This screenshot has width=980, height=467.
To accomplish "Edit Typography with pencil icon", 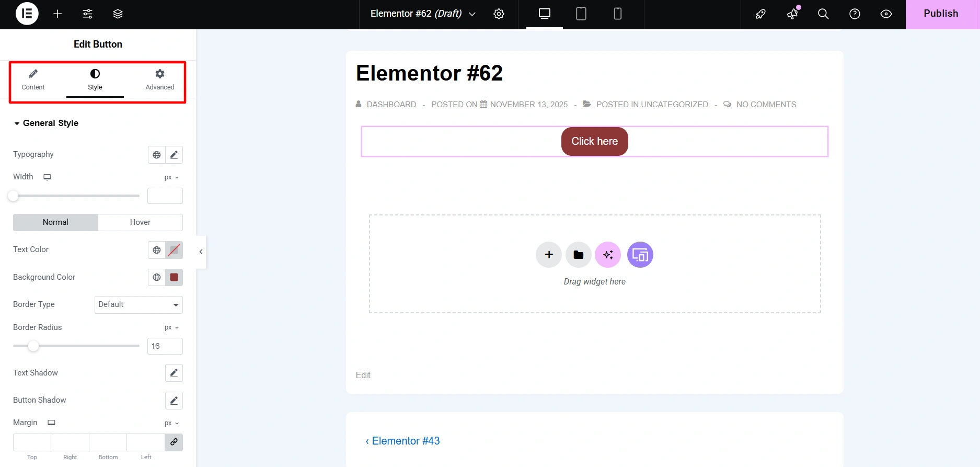I will pyautogui.click(x=174, y=155).
